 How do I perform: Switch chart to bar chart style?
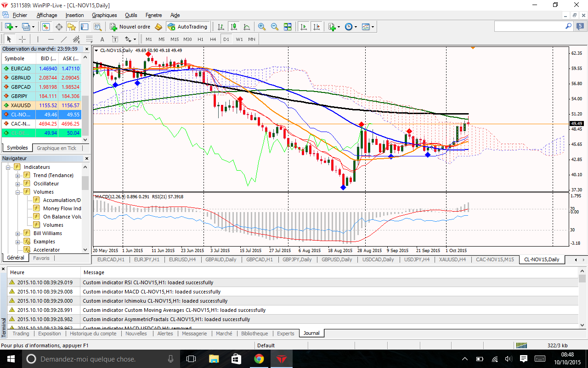click(x=221, y=27)
